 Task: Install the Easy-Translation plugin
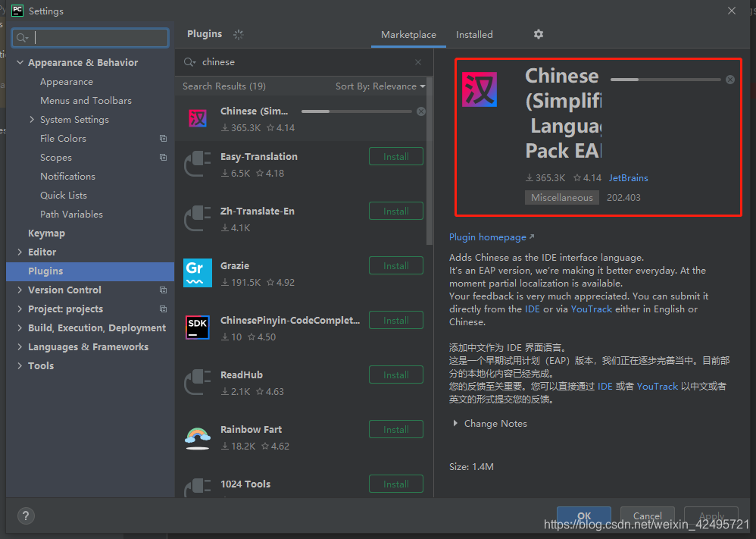pos(396,156)
